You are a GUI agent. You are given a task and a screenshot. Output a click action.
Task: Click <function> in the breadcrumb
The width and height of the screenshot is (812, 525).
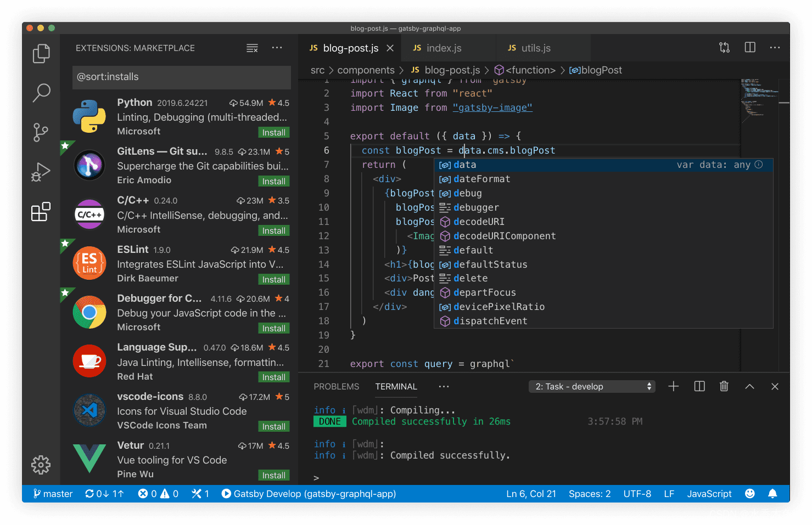click(525, 70)
